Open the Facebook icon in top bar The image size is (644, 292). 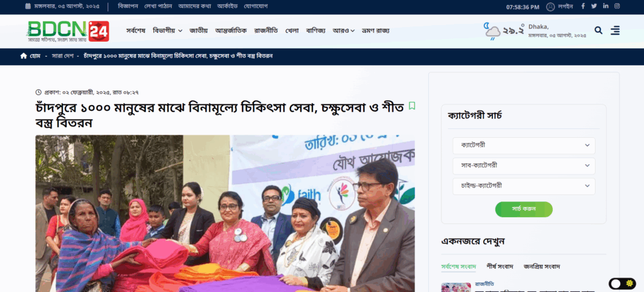583,6
